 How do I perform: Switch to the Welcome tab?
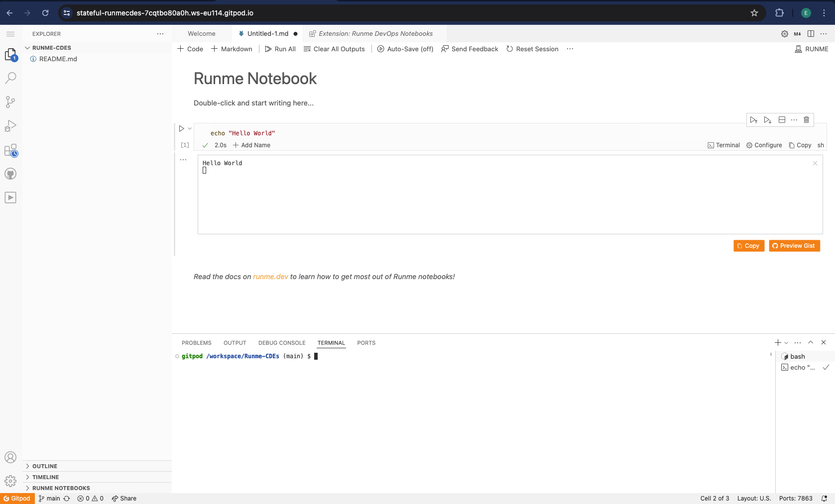(x=201, y=33)
